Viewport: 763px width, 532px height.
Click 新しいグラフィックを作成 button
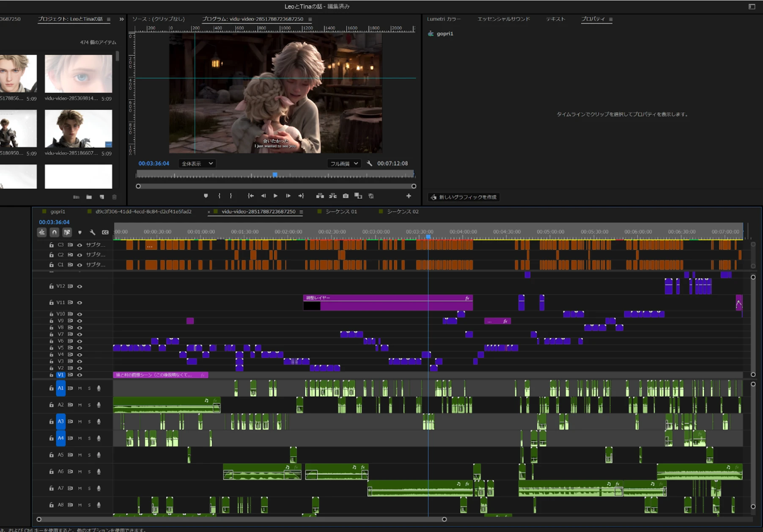pyautogui.click(x=464, y=197)
